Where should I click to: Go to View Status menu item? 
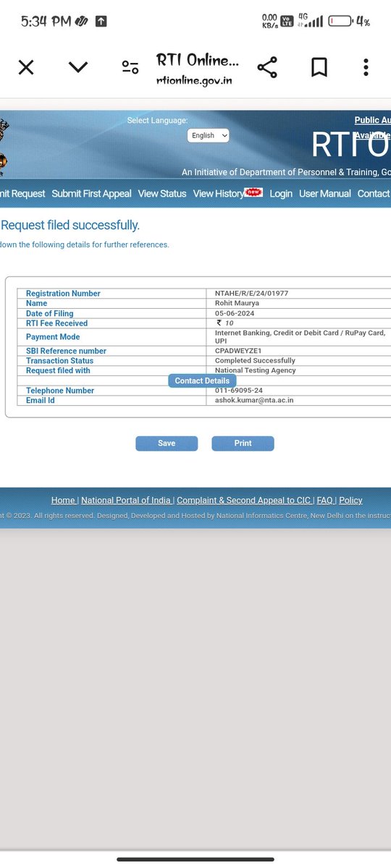tap(162, 194)
